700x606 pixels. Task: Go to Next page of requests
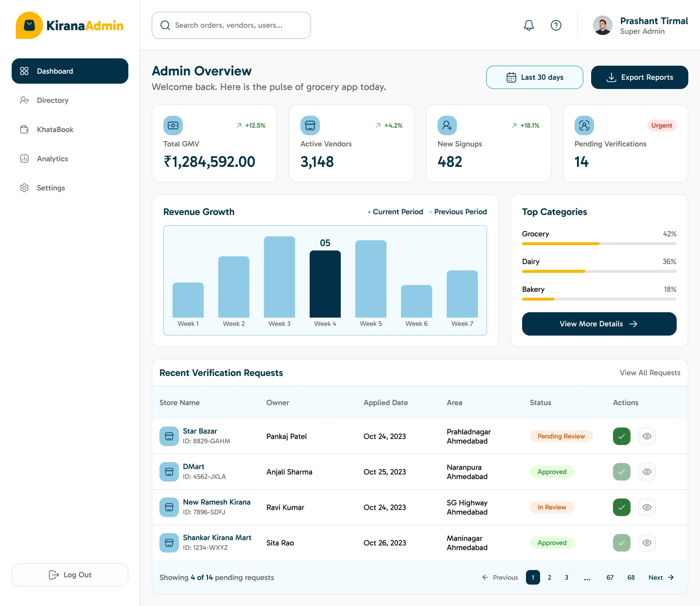pyautogui.click(x=661, y=577)
